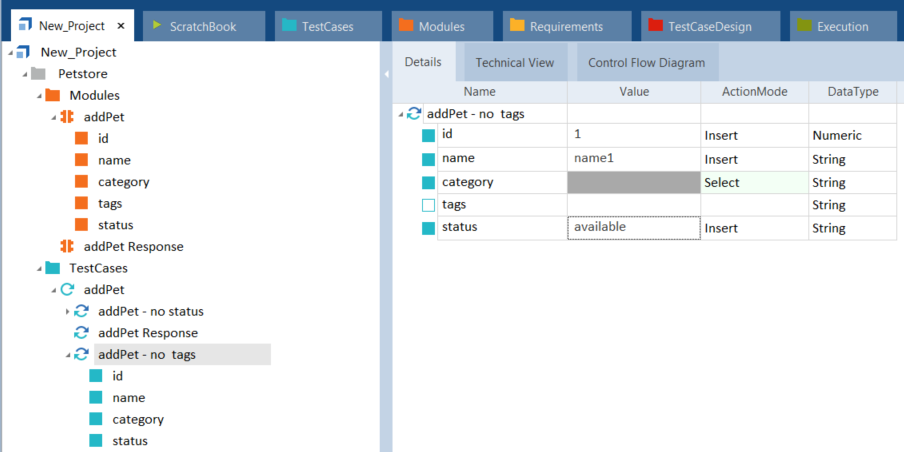
Task: Collapse the left tree panel with splitter arrow
Action: 386,74
